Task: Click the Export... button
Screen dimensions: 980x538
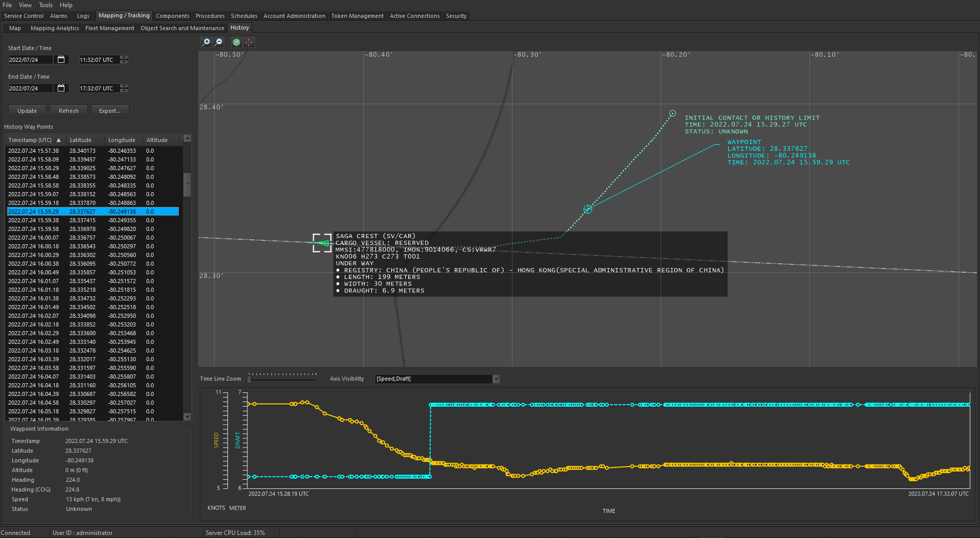Action: 110,111
